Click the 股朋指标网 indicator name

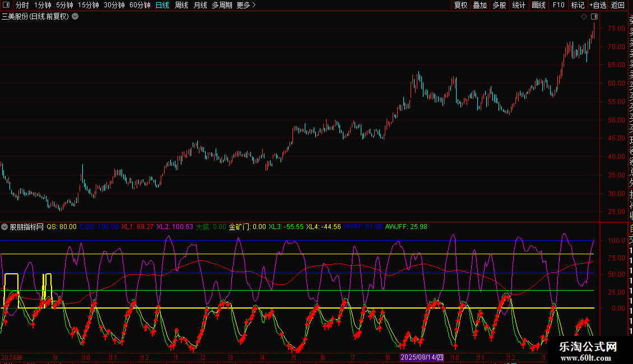tap(27, 227)
